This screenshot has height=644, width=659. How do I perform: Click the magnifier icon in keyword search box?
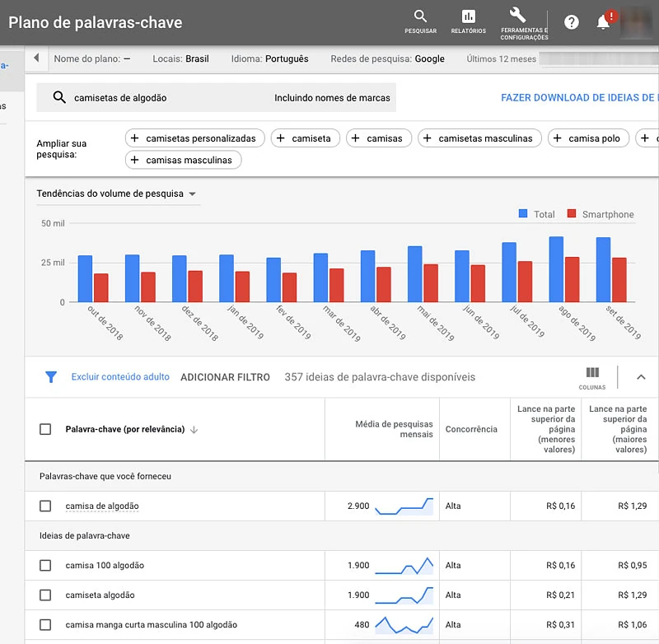click(x=59, y=97)
